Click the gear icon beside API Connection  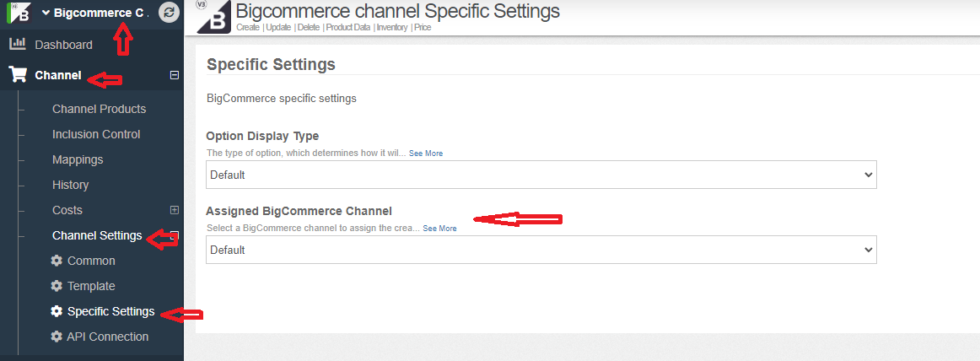pos(57,337)
